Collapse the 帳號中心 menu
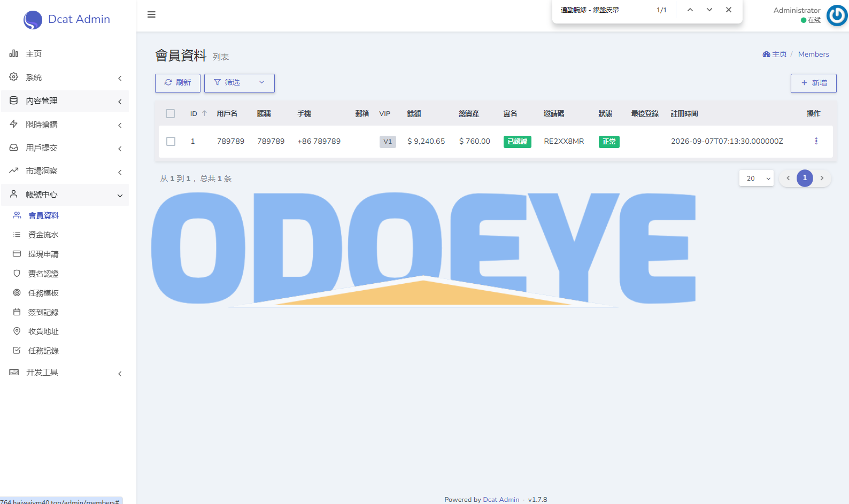Viewport: 849px width, 504px height. point(65,195)
